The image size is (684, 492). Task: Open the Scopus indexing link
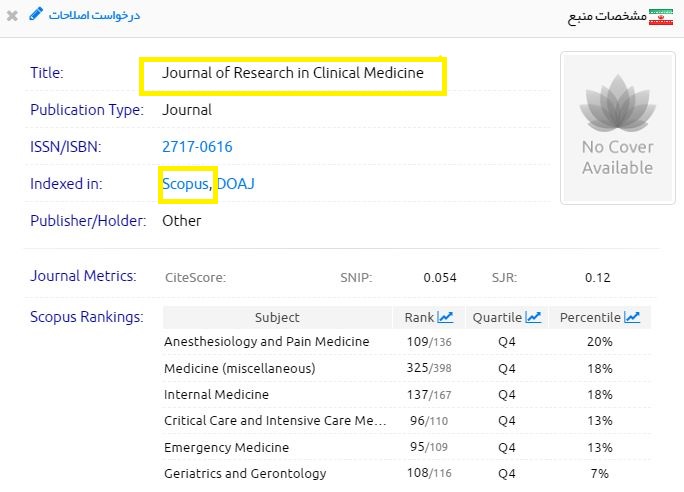[x=185, y=184]
